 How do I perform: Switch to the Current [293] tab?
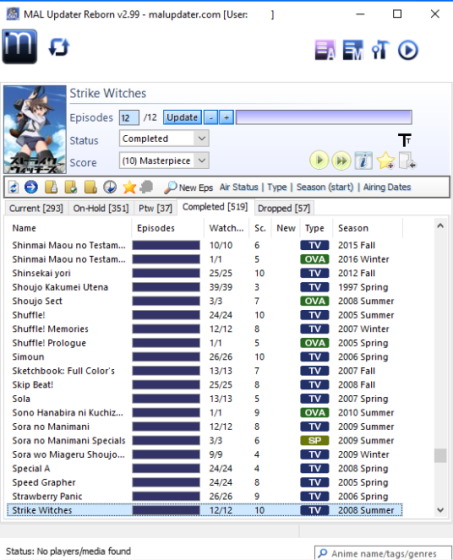36,208
